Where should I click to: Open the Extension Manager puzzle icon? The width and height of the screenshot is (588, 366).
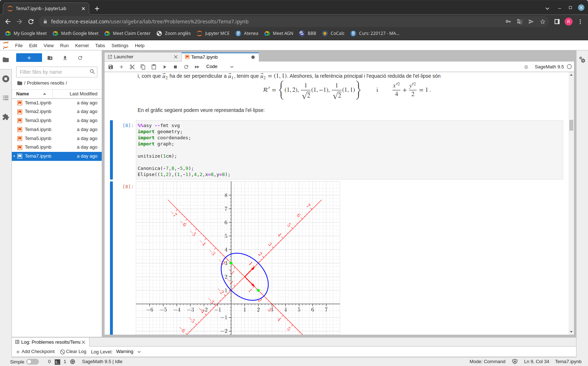[6, 117]
